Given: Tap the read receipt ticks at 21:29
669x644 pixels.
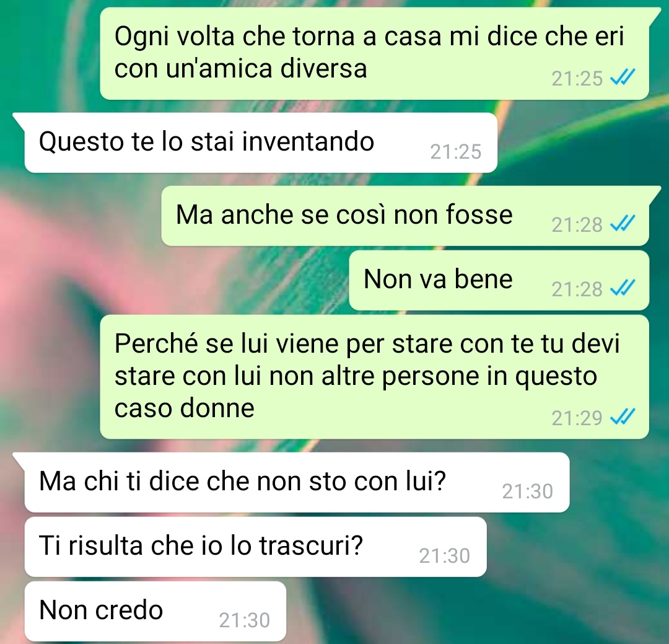Looking at the screenshot, I should [623, 417].
